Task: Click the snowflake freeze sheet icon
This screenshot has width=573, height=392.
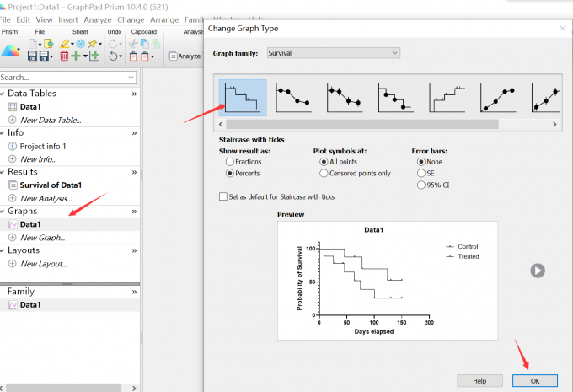Action: (80, 44)
